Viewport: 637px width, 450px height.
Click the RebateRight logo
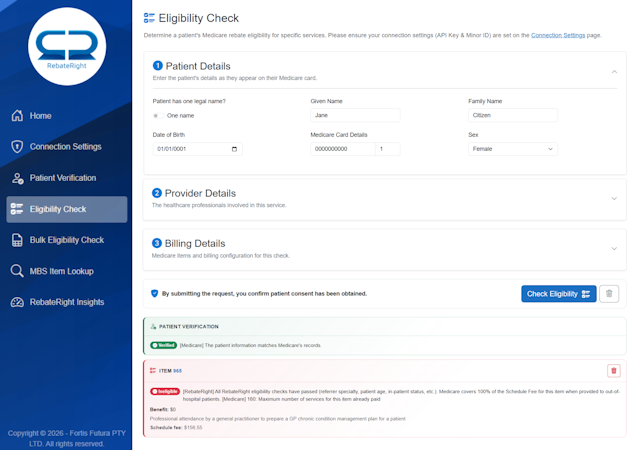point(67,47)
